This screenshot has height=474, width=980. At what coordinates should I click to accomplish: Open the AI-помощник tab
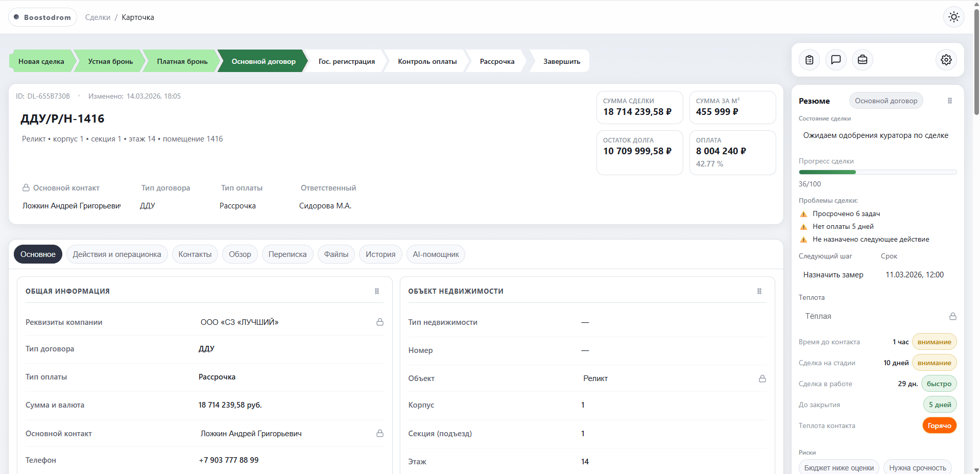coord(436,254)
